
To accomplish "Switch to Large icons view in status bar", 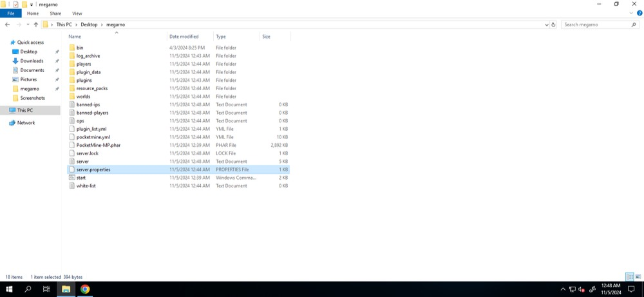I will (x=638, y=277).
